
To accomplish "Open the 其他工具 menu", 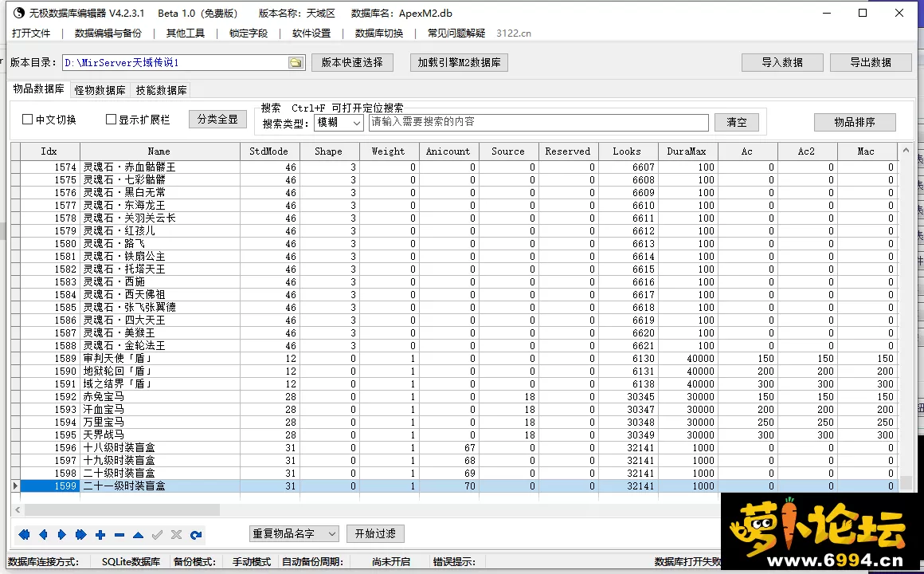I will tap(185, 33).
